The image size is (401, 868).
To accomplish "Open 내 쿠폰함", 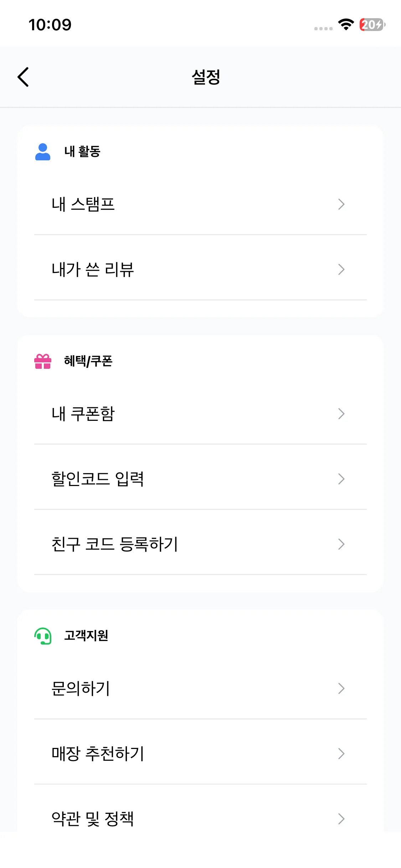I will [x=83, y=414].
